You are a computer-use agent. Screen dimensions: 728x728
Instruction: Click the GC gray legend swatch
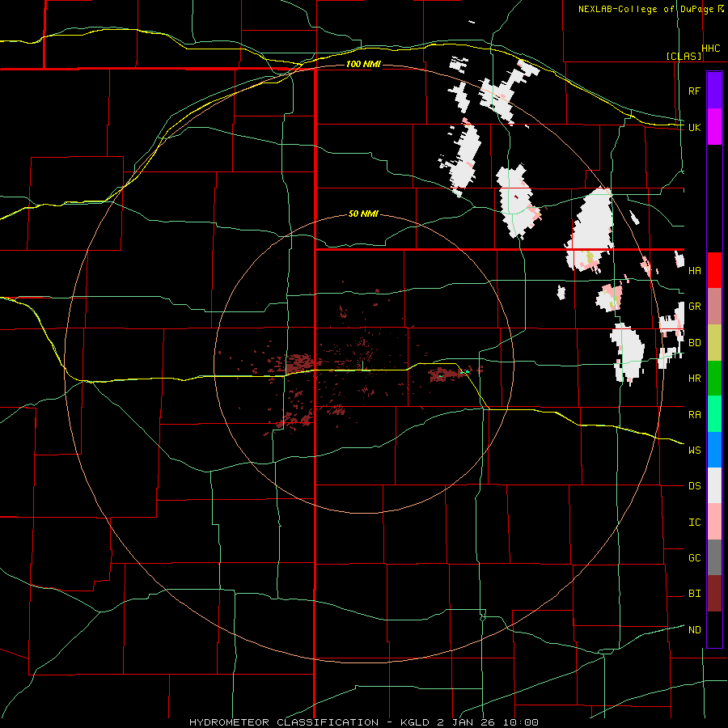pyautogui.click(x=714, y=557)
